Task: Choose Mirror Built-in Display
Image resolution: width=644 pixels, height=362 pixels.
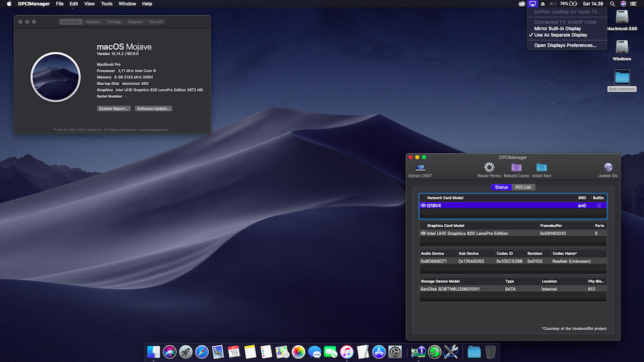Action: point(567,28)
